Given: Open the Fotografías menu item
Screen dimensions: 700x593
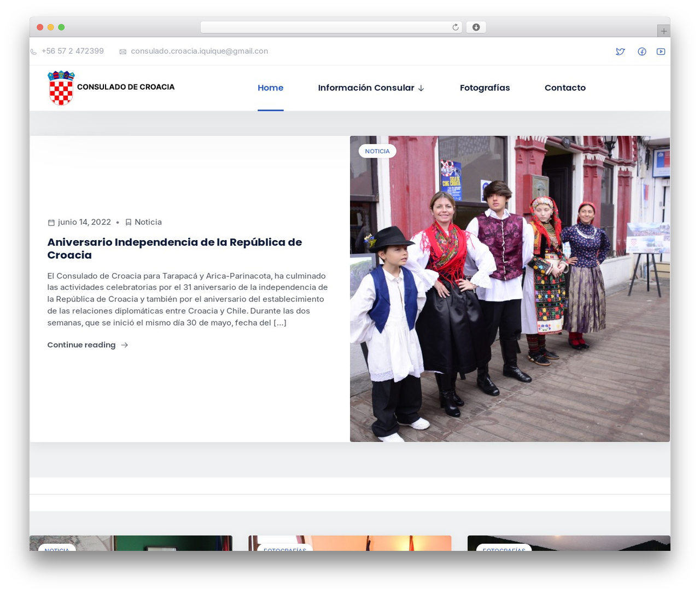Looking at the screenshot, I should 485,88.
